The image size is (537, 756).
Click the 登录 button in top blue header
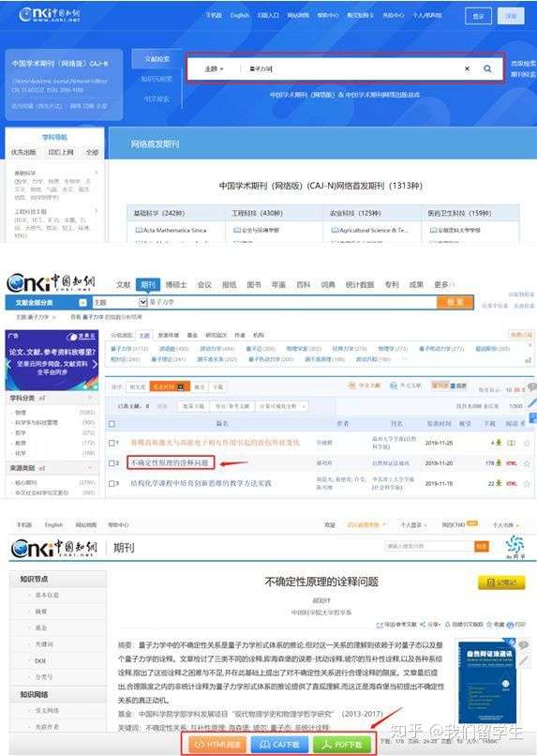click(478, 16)
